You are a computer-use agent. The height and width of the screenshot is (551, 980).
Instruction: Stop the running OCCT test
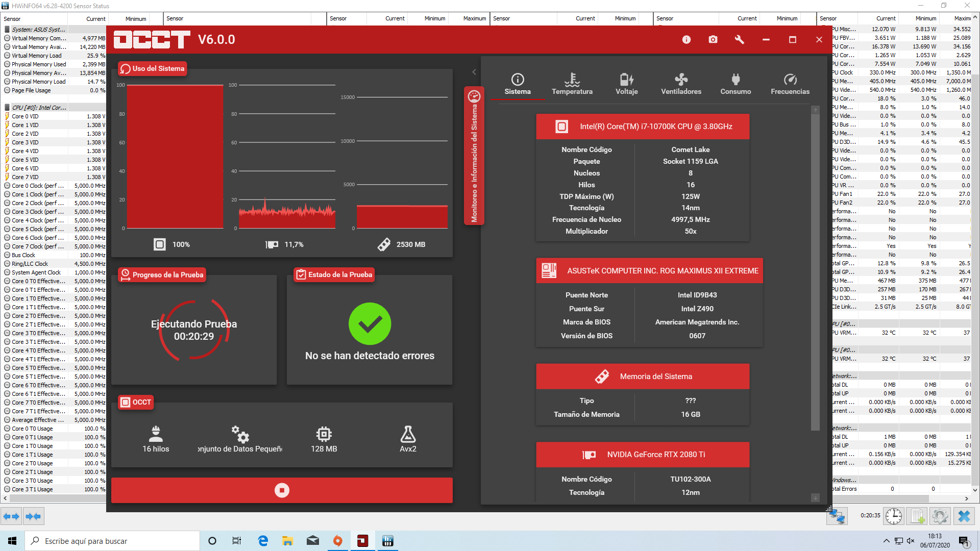(x=282, y=490)
